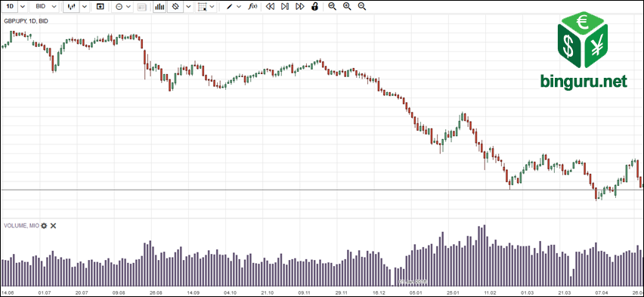
Task: Toggle the volume bars icon
Action: (x=159, y=7)
